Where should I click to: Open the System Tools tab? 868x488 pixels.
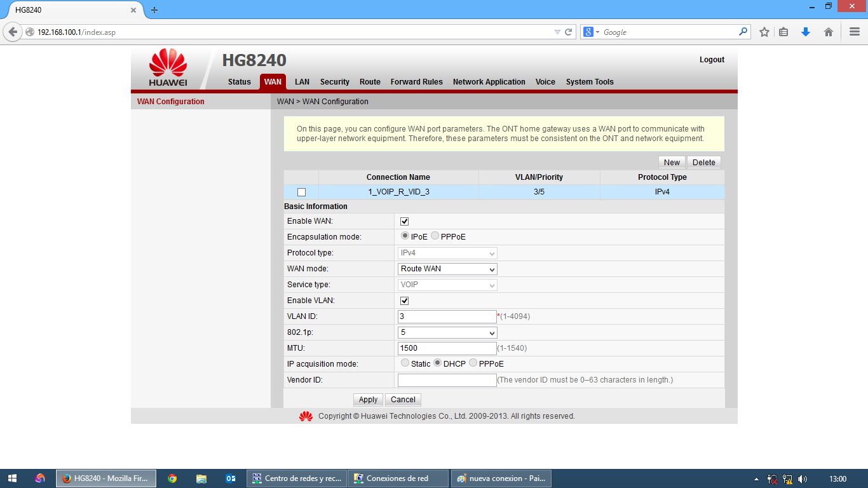[589, 82]
